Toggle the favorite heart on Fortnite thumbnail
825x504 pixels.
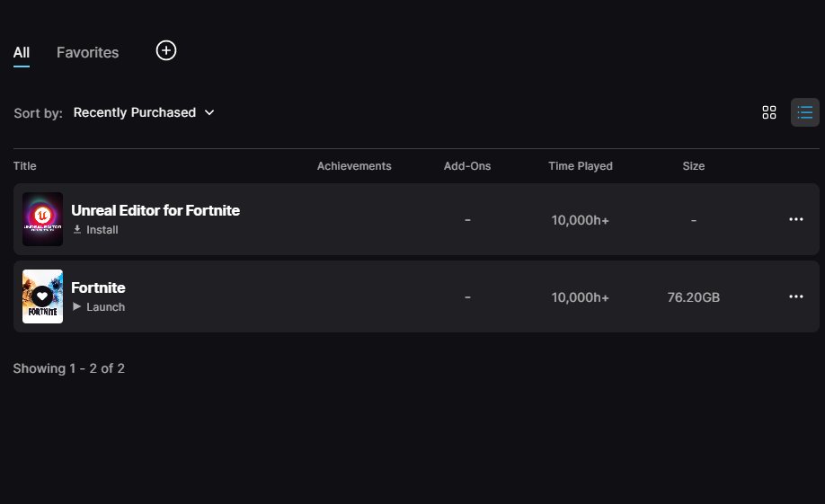(x=42, y=294)
